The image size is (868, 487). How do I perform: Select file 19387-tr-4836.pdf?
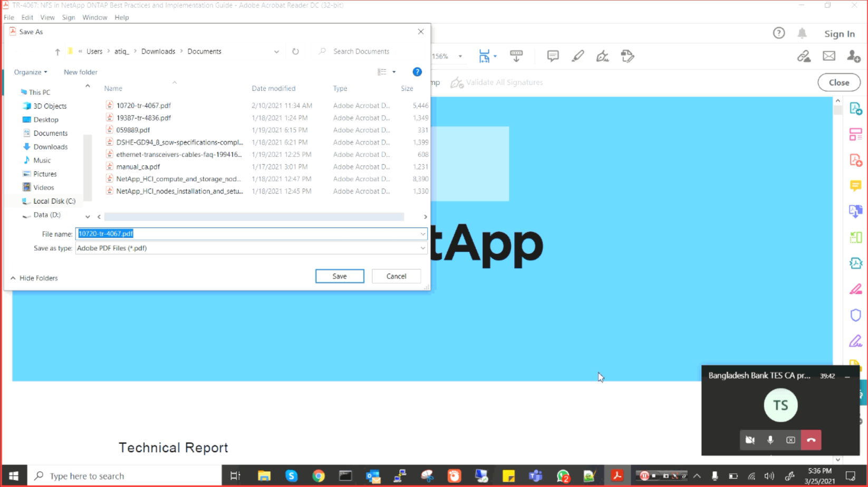[x=143, y=118]
